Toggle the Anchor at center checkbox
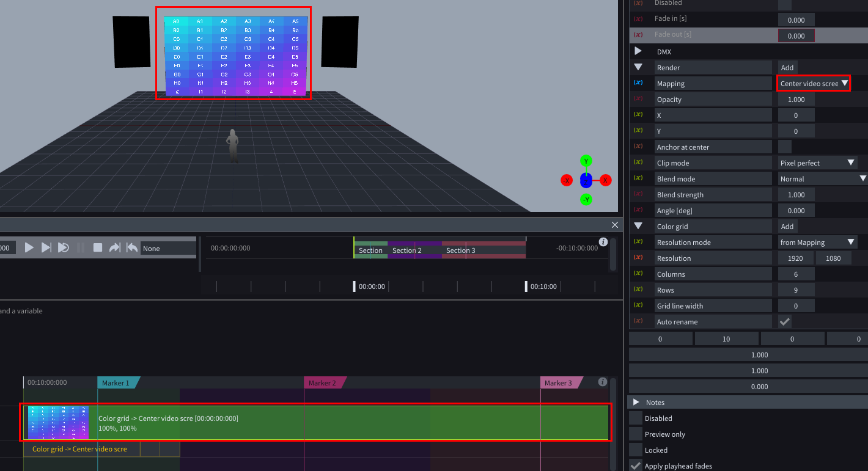 (x=784, y=147)
